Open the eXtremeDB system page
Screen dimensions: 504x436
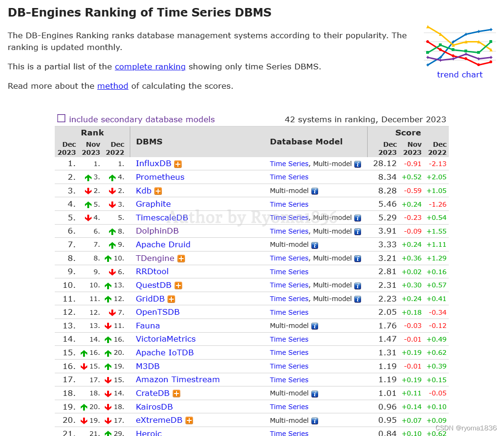click(x=159, y=420)
